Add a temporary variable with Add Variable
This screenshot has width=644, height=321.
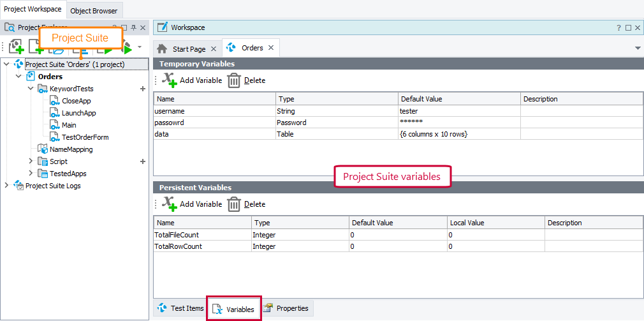tap(192, 80)
